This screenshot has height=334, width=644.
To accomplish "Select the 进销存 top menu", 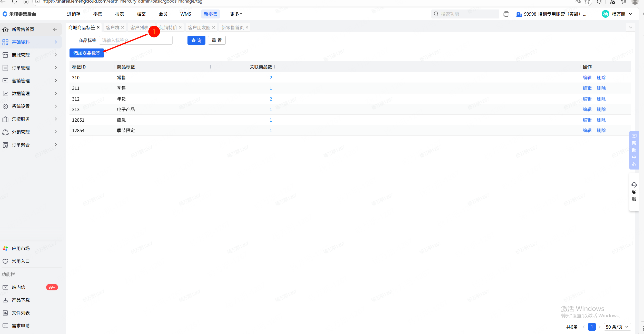I will point(74,14).
